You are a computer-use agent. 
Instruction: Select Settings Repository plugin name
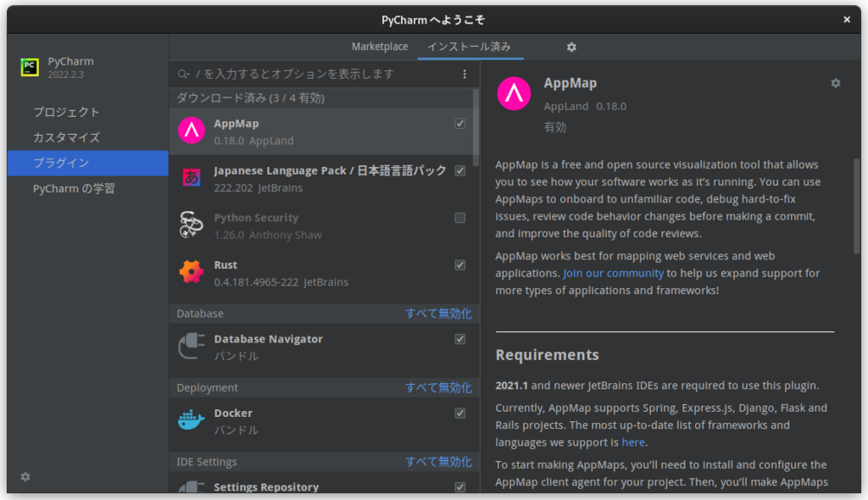(x=266, y=487)
